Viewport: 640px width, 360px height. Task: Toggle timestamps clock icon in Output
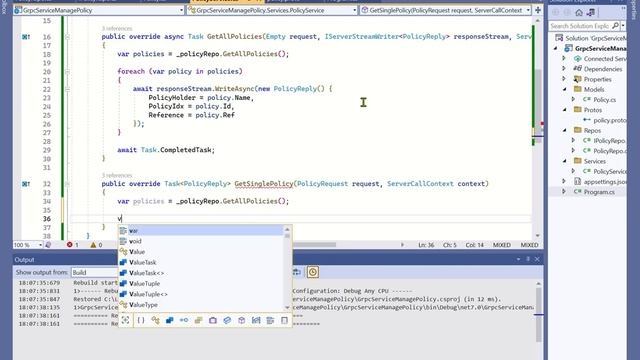point(313,272)
